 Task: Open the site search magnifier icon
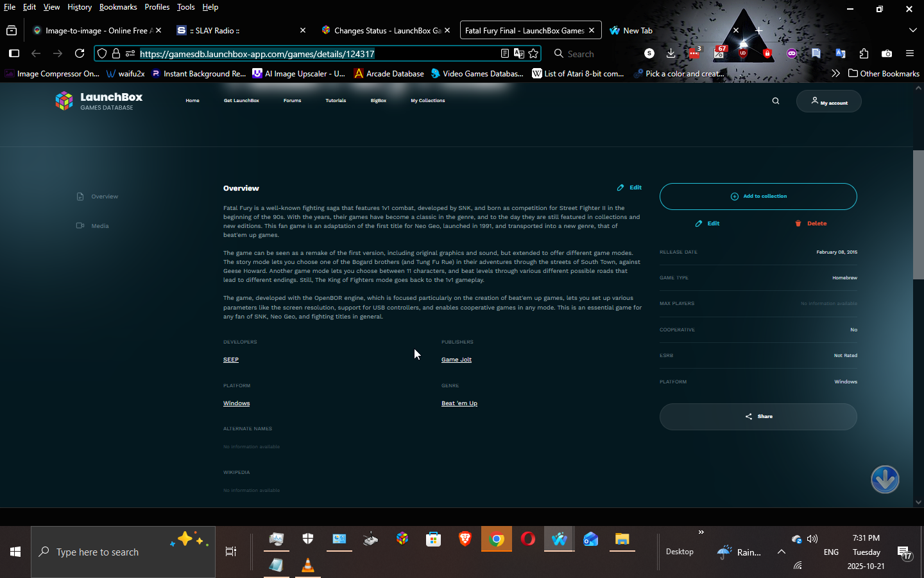(x=776, y=101)
